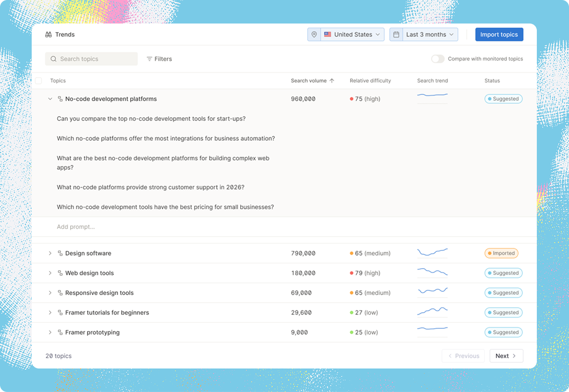Click the 79 (high) difficulty value

coord(365,273)
